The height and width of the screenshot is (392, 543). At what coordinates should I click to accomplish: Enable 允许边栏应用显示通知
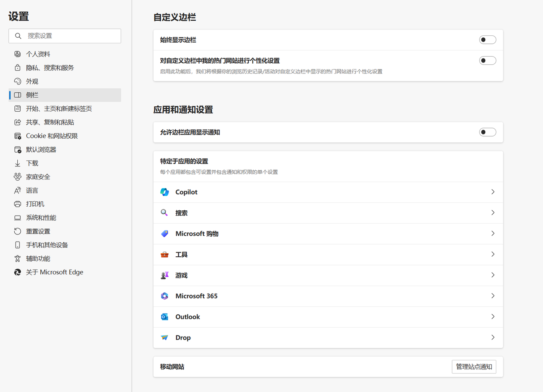(488, 132)
